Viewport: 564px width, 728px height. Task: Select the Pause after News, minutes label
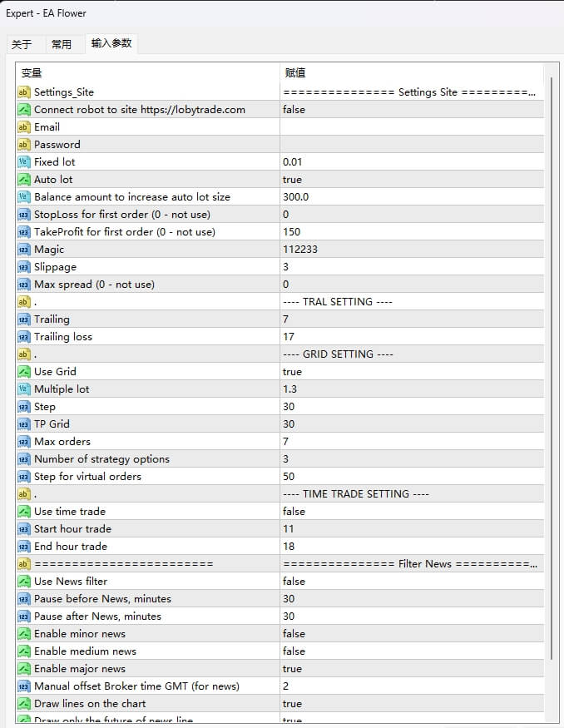pyautogui.click(x=97, y=617)
